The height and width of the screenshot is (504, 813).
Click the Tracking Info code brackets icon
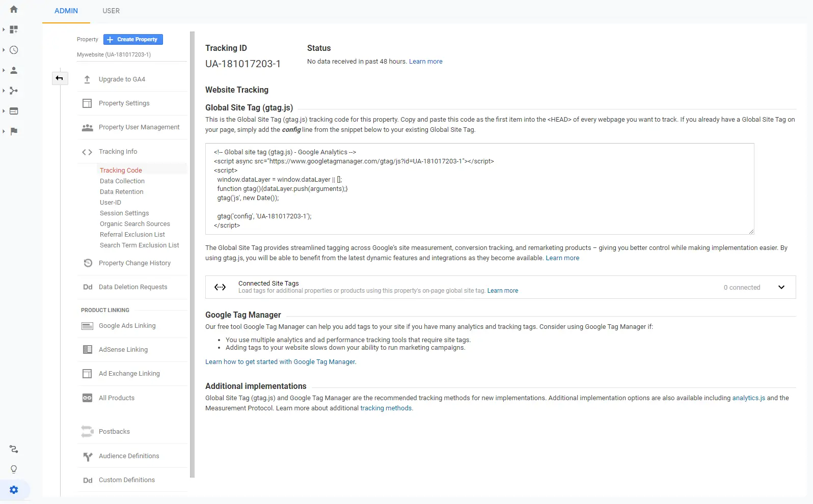click(x=87, y=152)
